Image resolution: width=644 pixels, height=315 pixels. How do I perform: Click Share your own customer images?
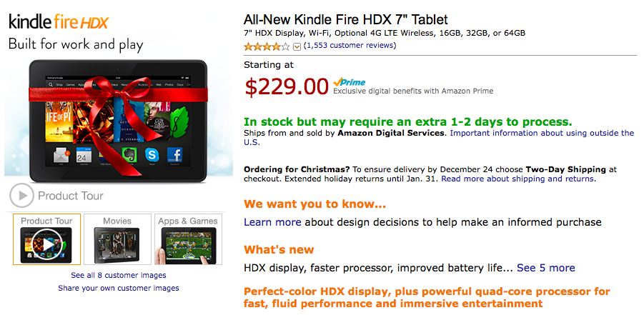118,289
